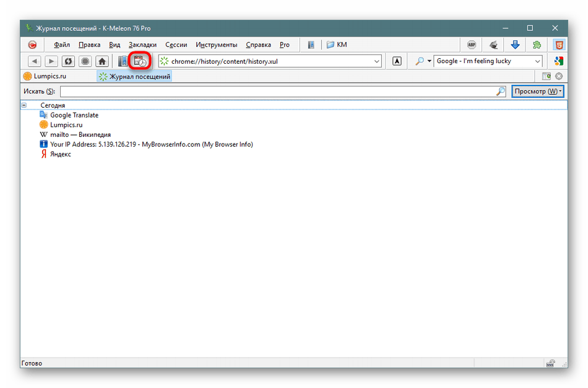588x388 pixels.
Task: Click the status bar security icon
Action: [550, 363]
